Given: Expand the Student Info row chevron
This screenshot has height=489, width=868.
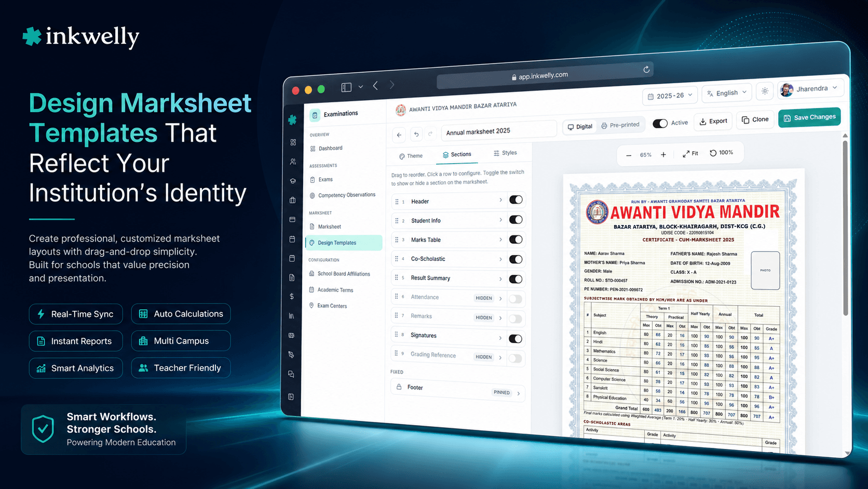Looking at the screenshot, I should point(500,220).
